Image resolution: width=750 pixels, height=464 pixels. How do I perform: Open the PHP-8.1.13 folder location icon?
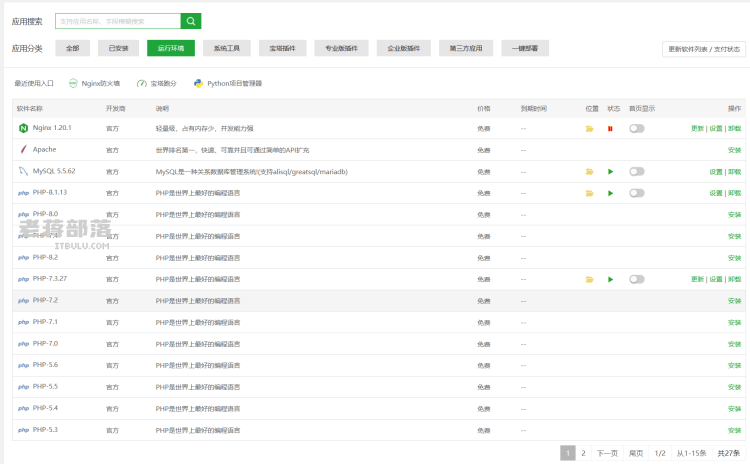[x=589, y=193]
